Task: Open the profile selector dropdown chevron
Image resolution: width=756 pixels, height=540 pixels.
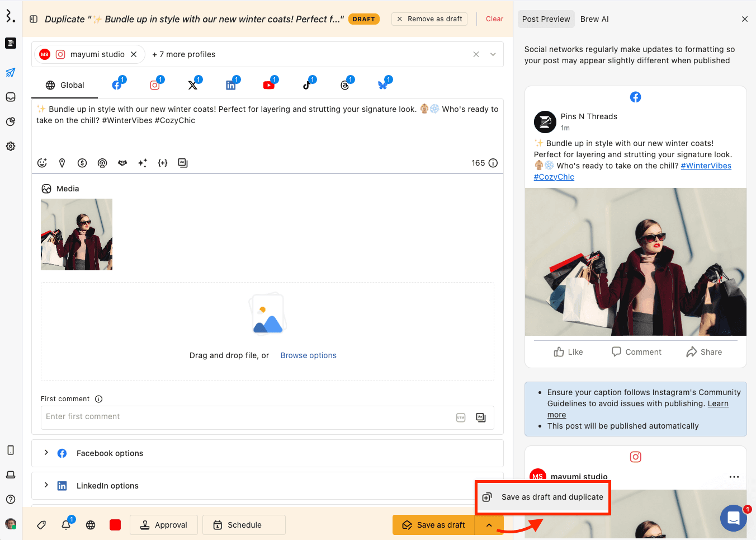Action: click(493, 54)
